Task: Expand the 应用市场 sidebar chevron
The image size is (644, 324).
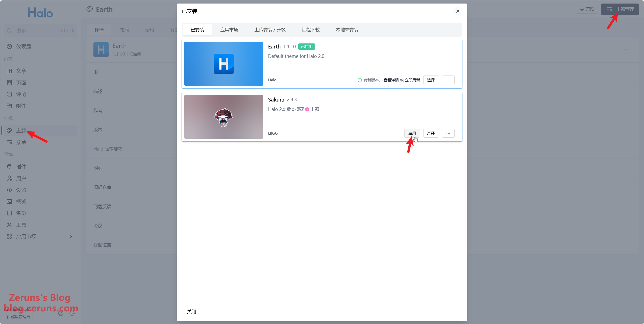Action: 71,236
